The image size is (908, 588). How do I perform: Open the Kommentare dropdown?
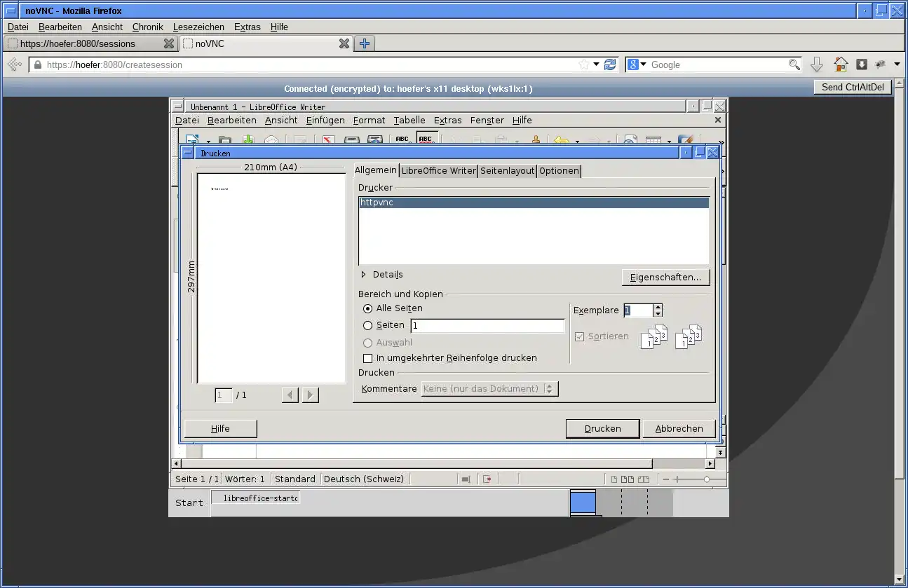click(489, 389)
